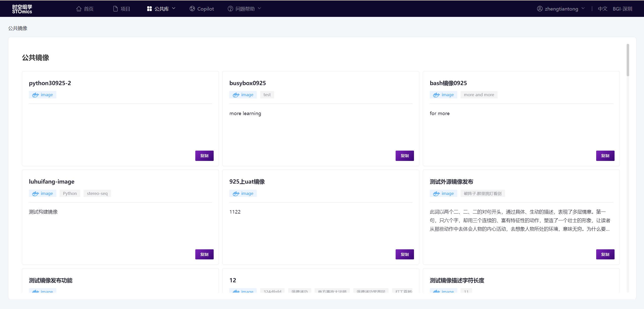Viewport: 644px width, 309px height.
Task: Click docker icon on 925上uat镜像 card
Action: tap(236, 193)
